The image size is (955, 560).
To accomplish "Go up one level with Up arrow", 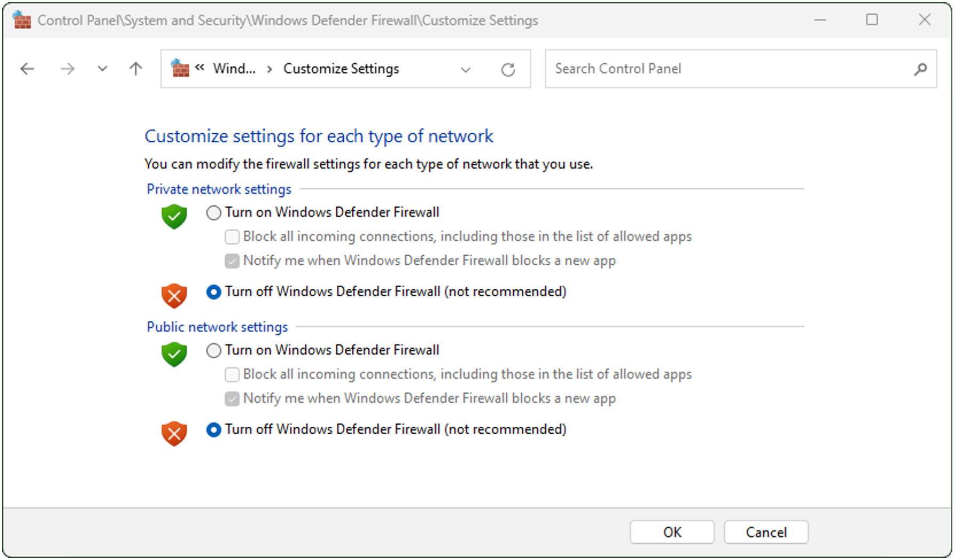I will click(136, 69).
